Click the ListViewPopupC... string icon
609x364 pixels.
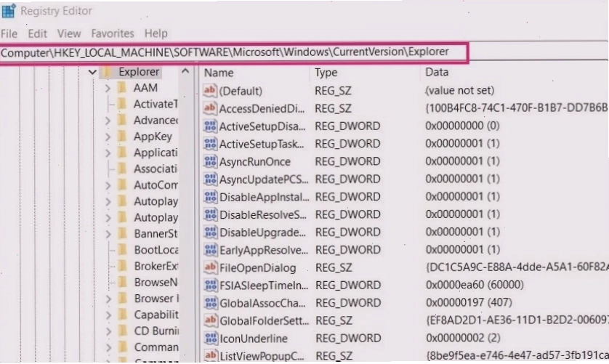pos(211,355)
